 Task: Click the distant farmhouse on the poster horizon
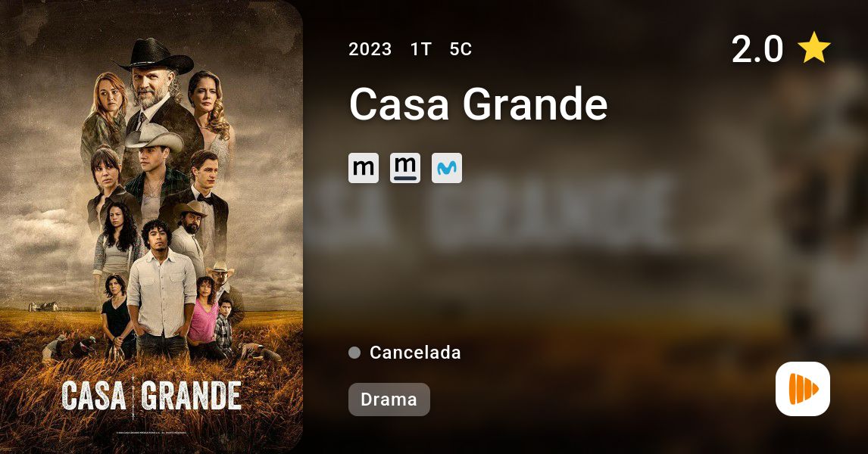pos(43,306)
